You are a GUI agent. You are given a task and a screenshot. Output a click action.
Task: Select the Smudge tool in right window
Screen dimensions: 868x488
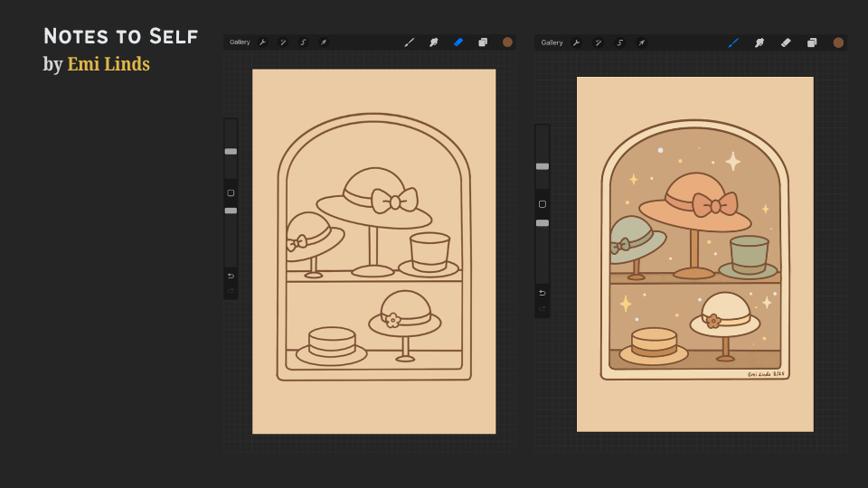(759, 42)
